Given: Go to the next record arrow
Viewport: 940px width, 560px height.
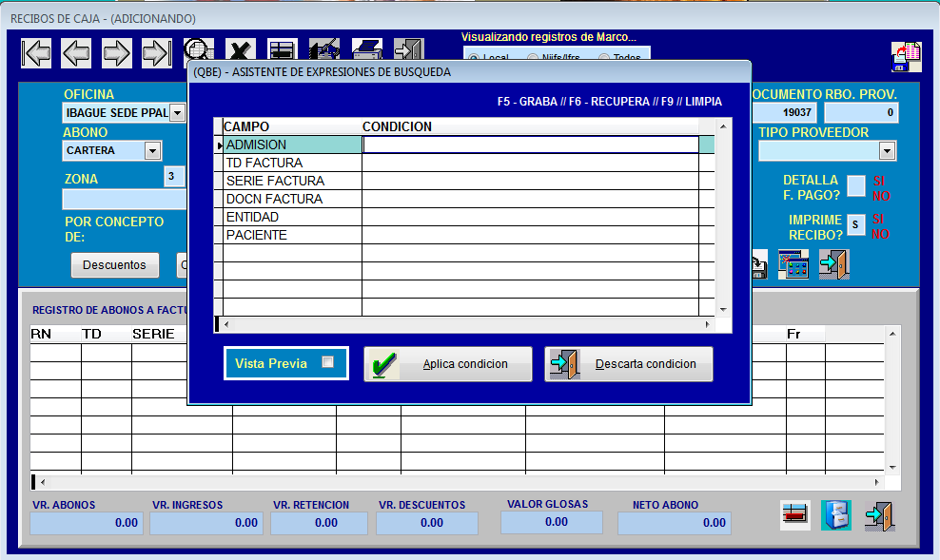Looking at the screenshot, I should coord(116,52).
